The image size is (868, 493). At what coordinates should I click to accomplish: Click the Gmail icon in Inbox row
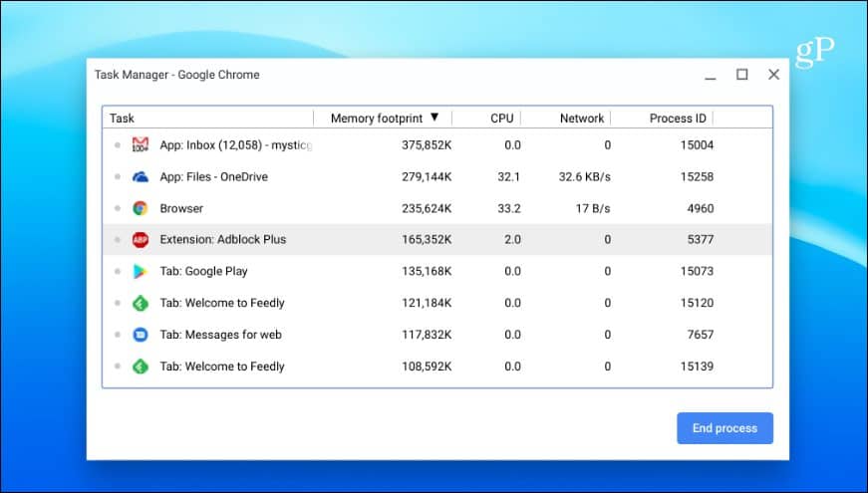[141, 145]
